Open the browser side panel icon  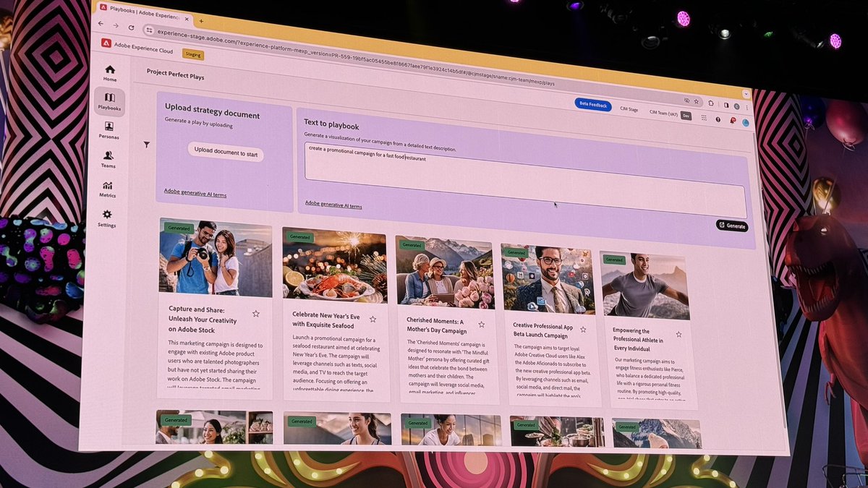[x=726, y=104]
